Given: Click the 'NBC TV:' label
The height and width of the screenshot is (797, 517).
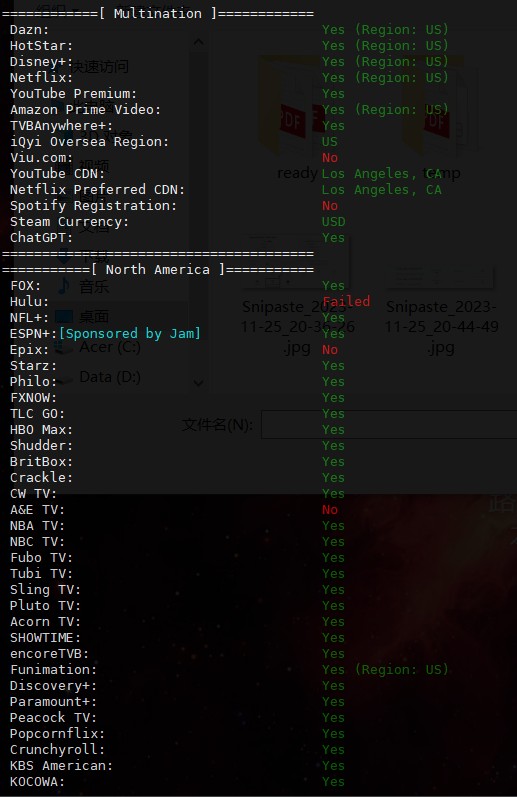Looking at the screenshot, I should [x=38, y=541].
